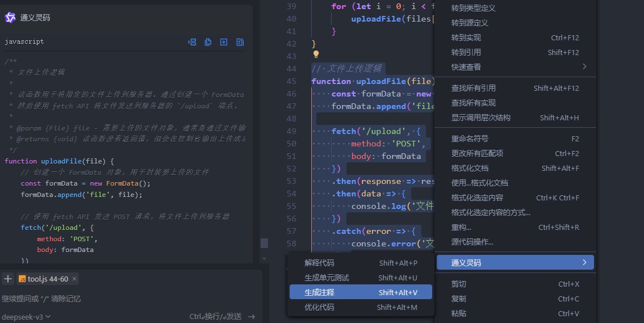Open the deepseek-v3 model dropdown
Screen dimensions: 644x323
click(26, 316)
